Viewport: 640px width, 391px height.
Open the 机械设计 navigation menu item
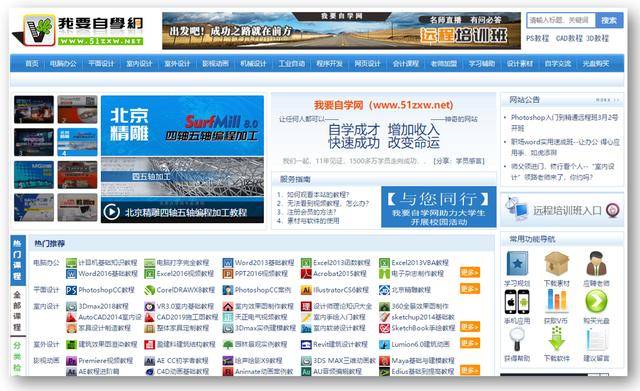tap(253, 64)
